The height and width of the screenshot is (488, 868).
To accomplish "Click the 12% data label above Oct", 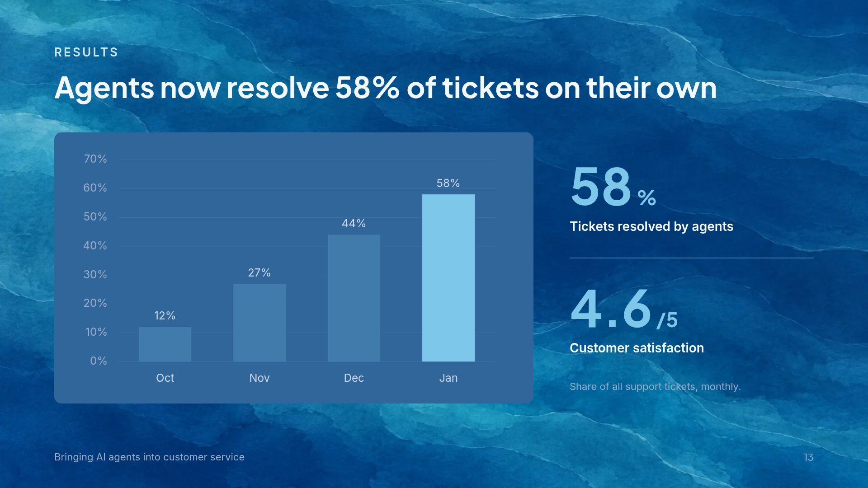I will coord(165,315).
